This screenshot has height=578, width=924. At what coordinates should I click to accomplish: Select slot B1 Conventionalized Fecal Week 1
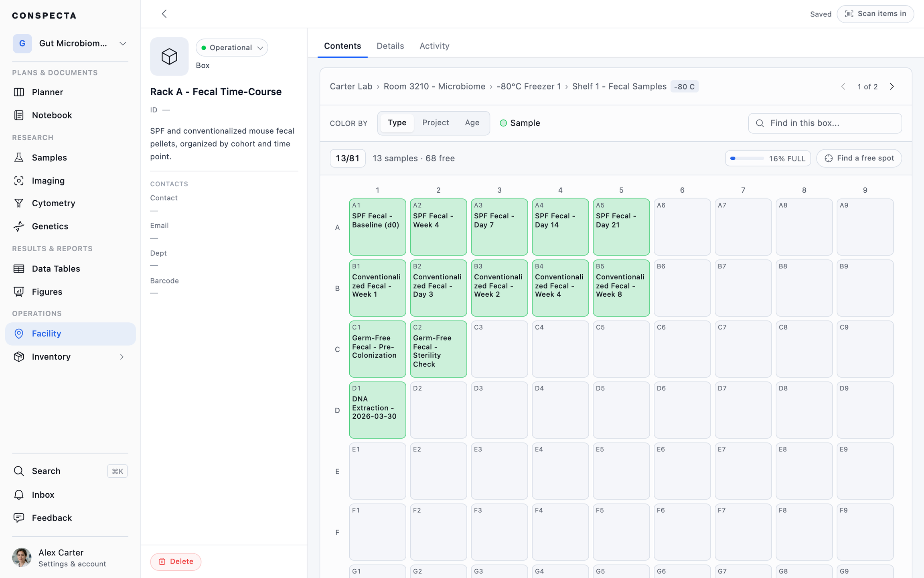pyautogui.click(x=377, y=288)
